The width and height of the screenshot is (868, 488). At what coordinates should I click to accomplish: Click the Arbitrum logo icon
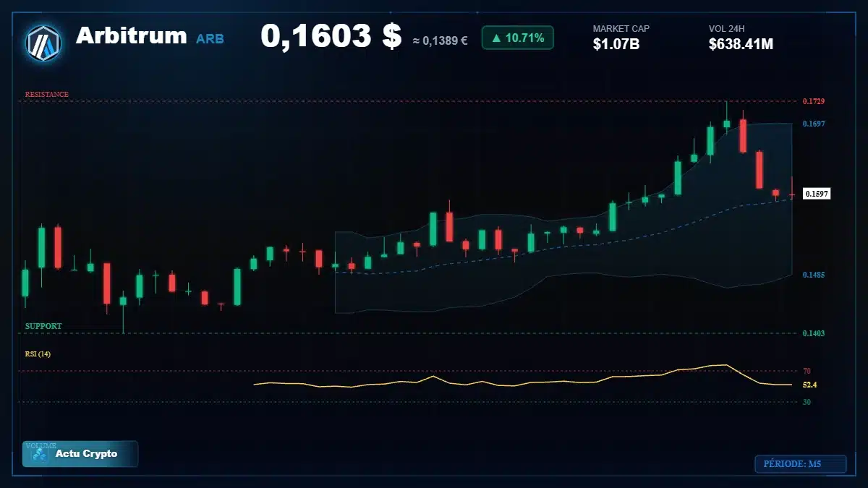[x=43, y=43]
